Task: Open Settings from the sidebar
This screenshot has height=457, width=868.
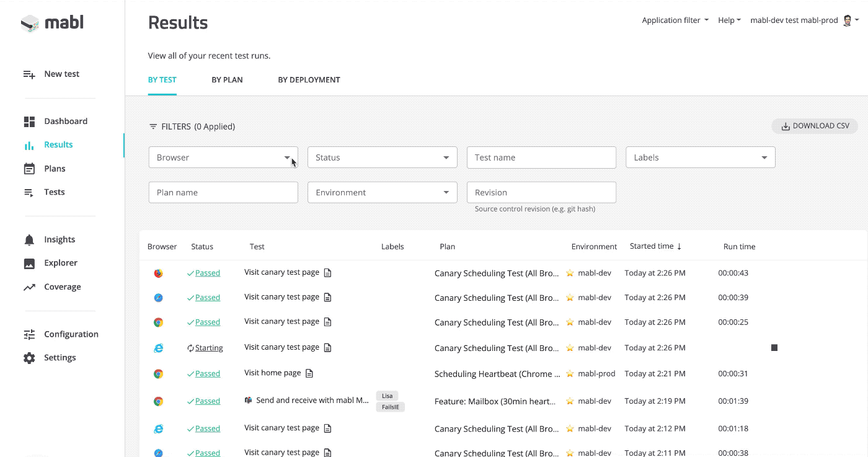Action: pos(60,357)
